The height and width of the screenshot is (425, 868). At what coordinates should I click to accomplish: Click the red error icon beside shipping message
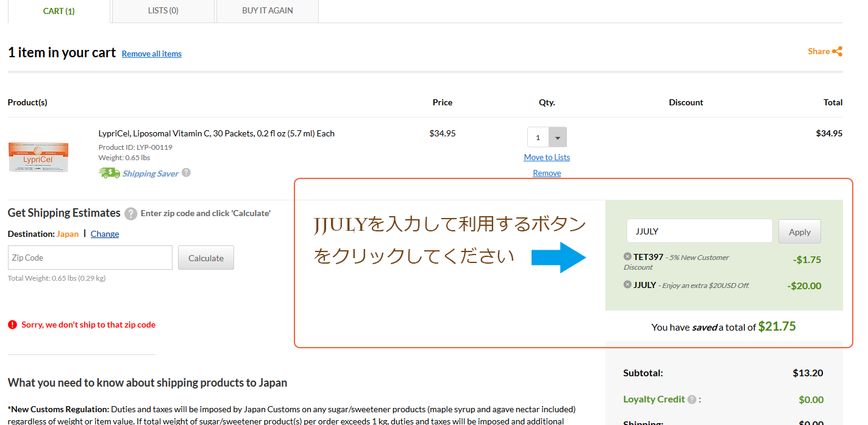[12, 325]
